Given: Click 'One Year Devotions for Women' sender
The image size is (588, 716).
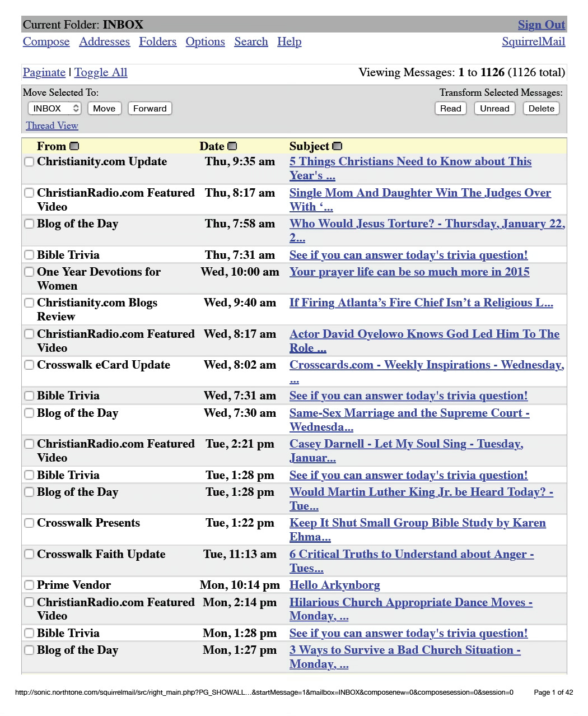Looking at the screenshot, I should click(99, 278).
